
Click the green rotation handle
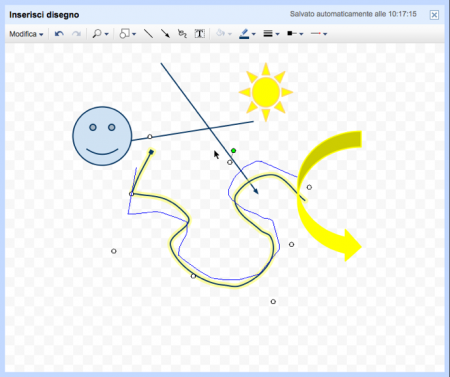tap(233, 151)
